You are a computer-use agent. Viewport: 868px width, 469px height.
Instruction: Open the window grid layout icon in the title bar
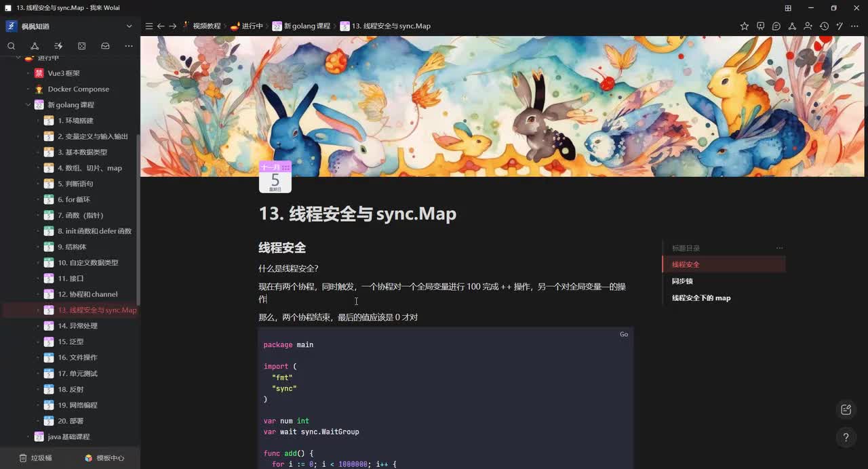pyautogui.click(x=788, y=7)
